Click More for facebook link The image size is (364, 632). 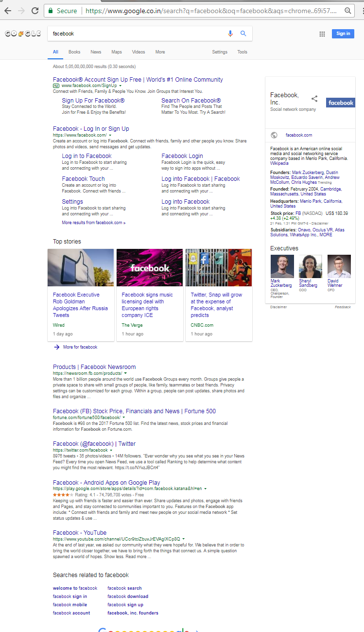click(80, 347)
